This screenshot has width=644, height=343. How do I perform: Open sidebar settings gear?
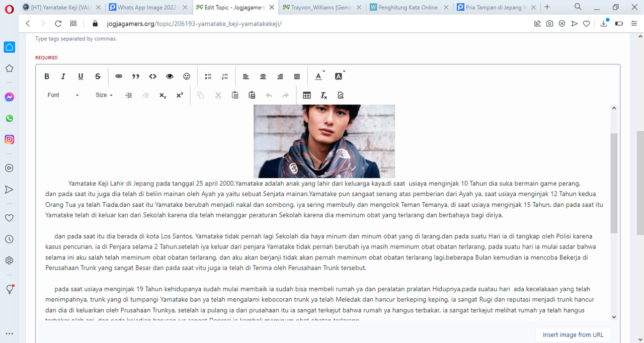click(x=9, y=260)
